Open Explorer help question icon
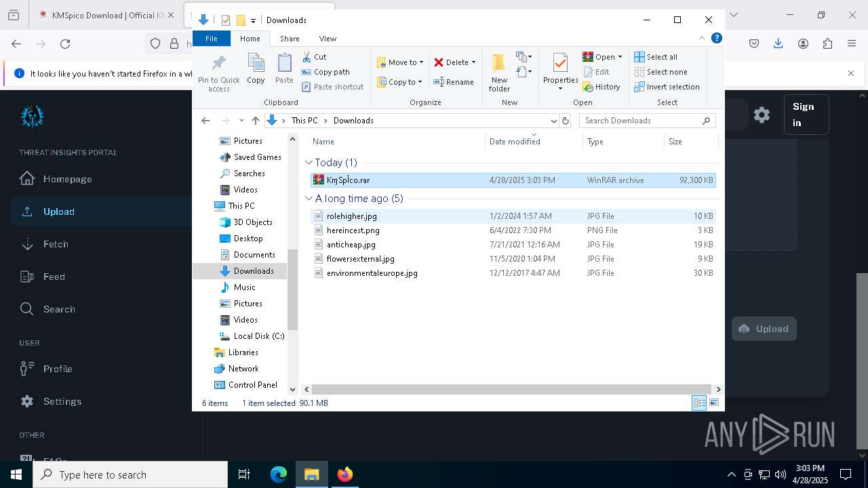 tap(716, 39)
